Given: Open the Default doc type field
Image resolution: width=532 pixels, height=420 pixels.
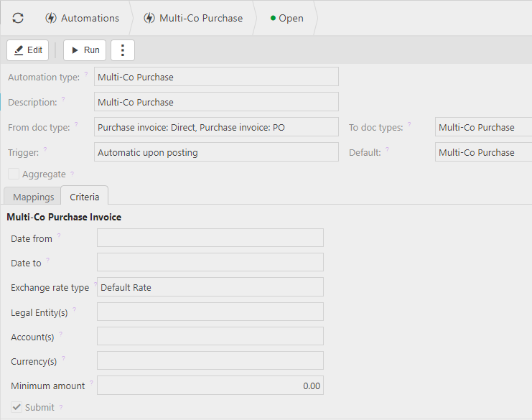Looking at the screenshot, I should (x=483, y=152).
